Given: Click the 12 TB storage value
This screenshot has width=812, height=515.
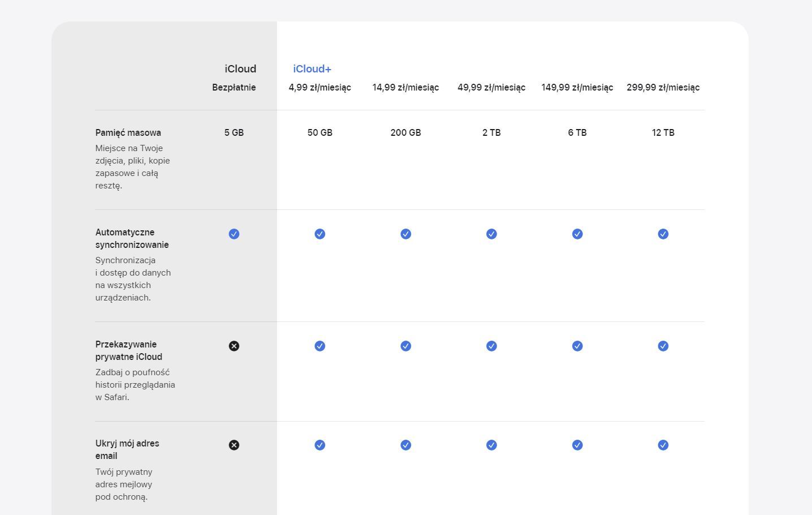Looking at the screenshot, I should (663, 132).
